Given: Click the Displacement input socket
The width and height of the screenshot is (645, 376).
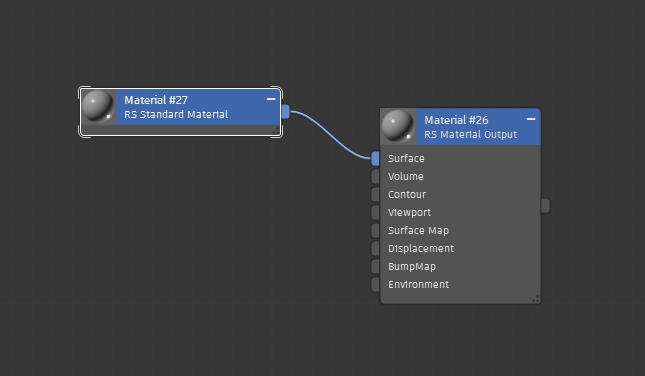Looking at the screenshot, I should 375,248.
